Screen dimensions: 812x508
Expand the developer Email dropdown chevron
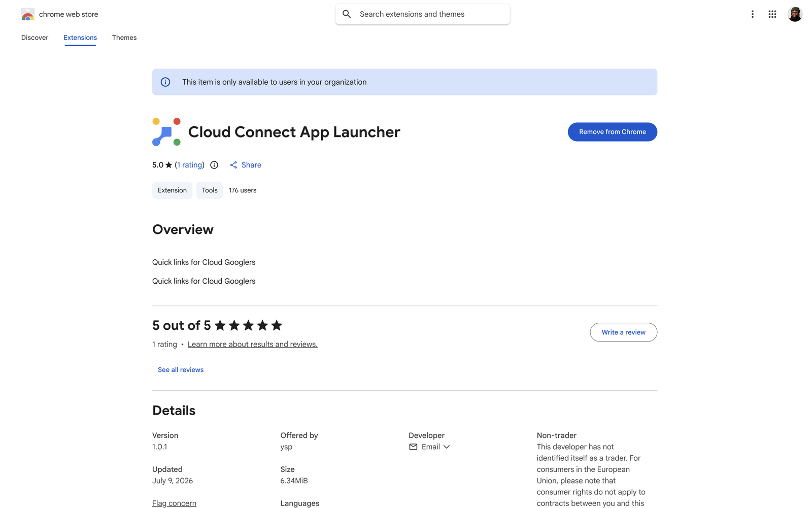click(447, 447)
